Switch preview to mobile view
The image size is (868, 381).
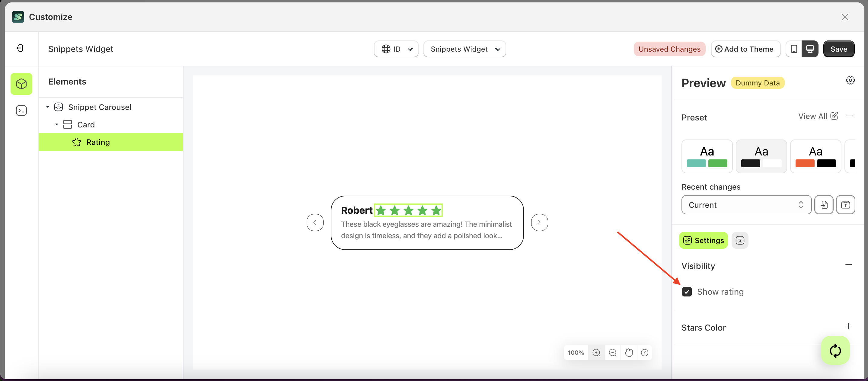coord(794,49)
